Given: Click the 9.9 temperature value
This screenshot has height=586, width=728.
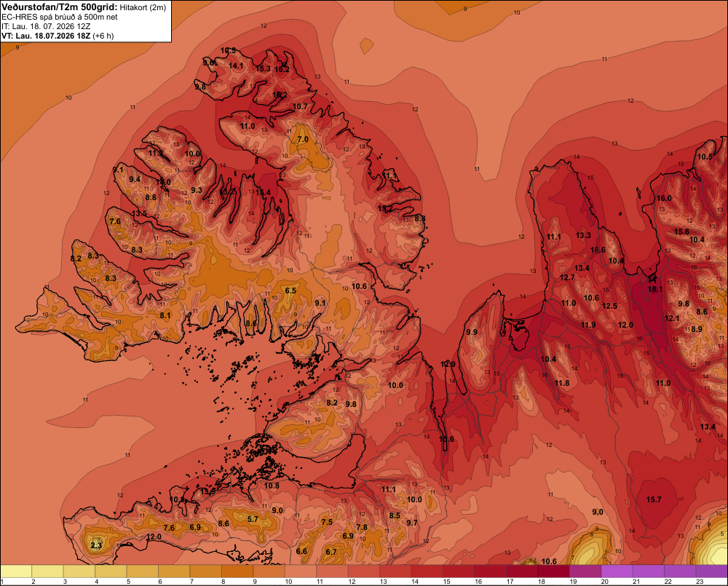Looking at the screenshot, I should point(472,332).
